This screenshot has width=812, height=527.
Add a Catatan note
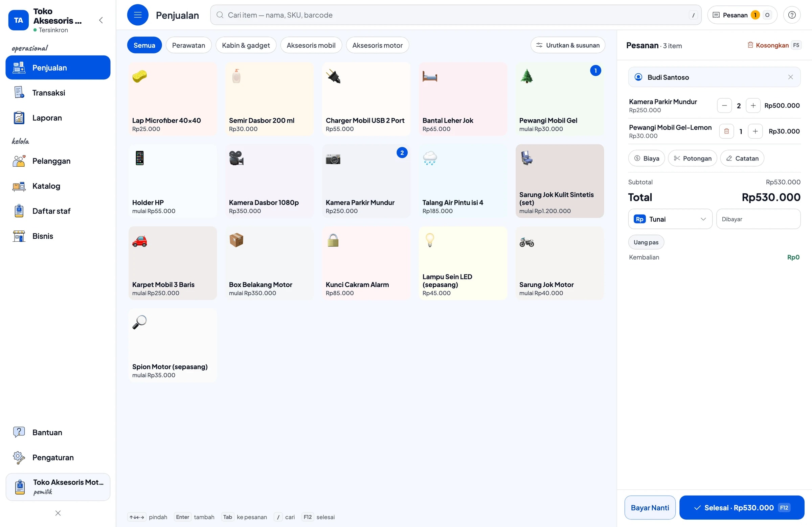click(x=742, y=159)
